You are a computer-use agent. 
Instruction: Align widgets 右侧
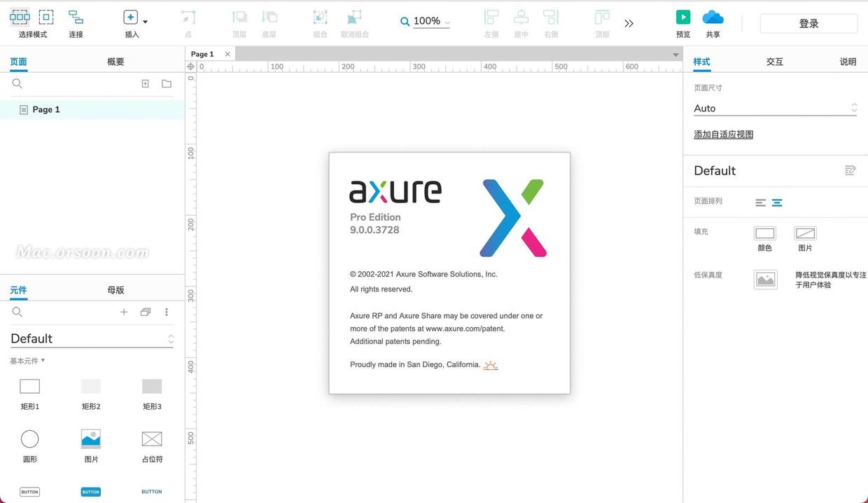[x=551, y=17]
